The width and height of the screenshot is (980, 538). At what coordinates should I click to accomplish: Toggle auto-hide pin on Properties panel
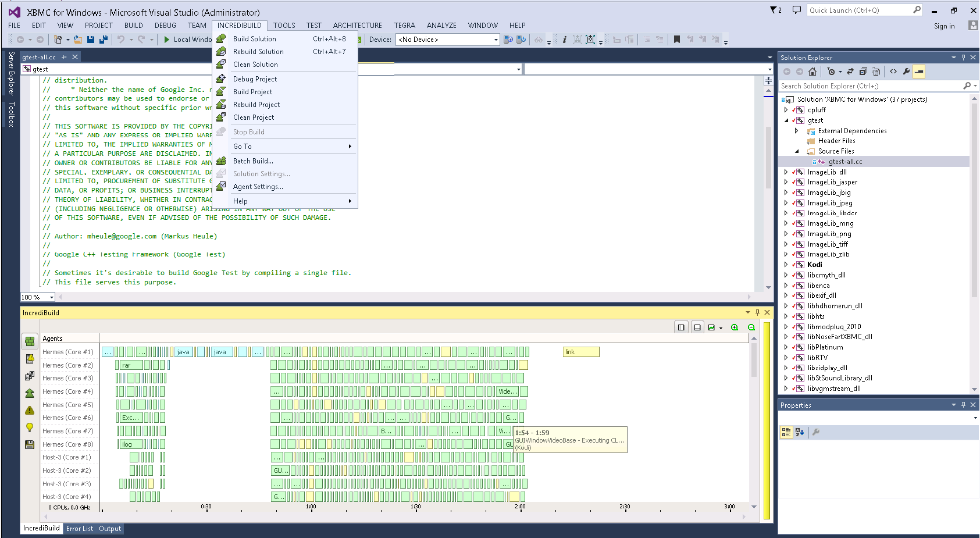coord(963,405)
